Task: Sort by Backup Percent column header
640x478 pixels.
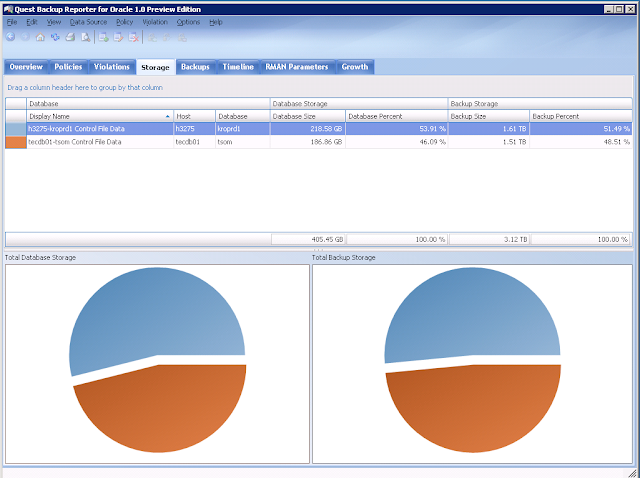Action: tap(580, 116)
